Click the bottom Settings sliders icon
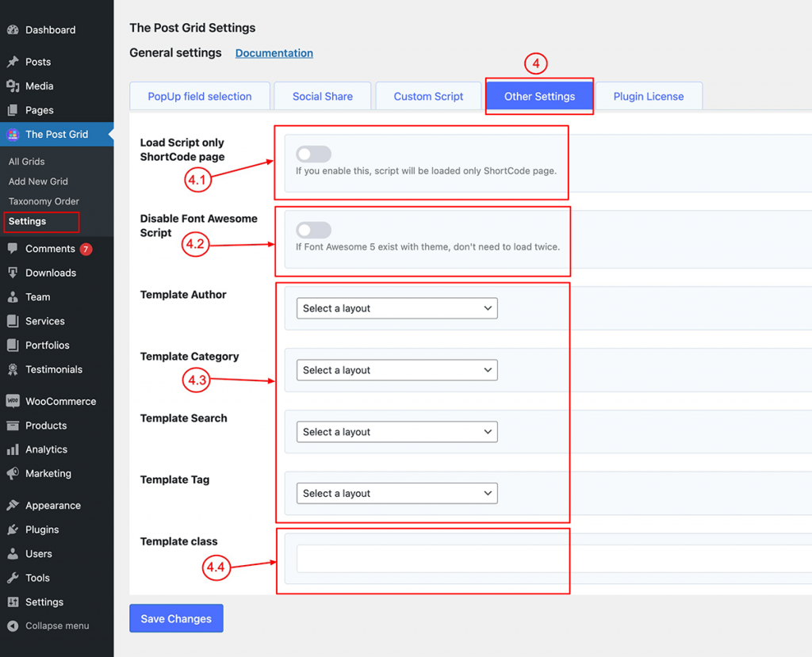This screenshot has height=657, width=812. (x=13, y=602)
